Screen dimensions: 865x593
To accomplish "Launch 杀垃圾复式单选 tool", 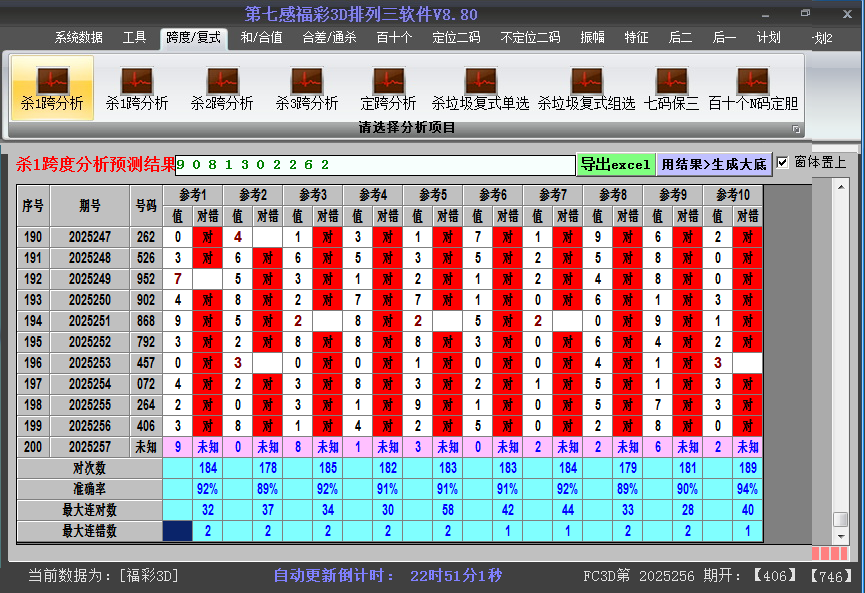I will (x=480, y=88).
